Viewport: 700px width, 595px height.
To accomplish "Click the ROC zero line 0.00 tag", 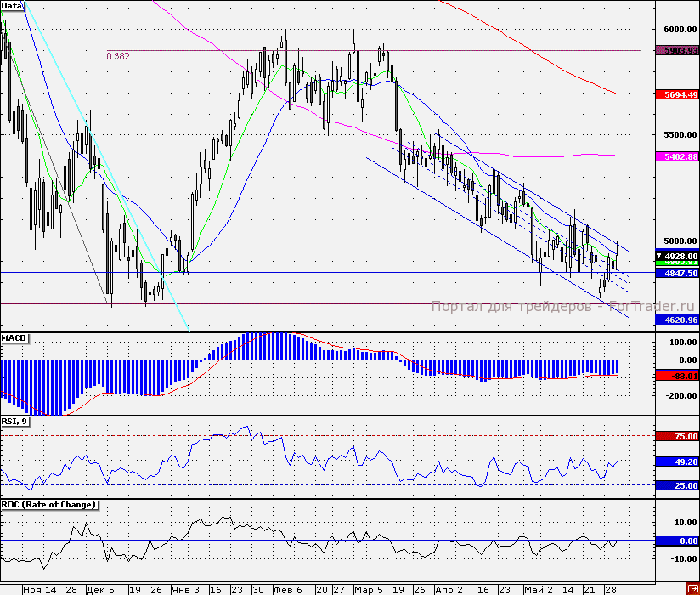I will [677, 541].
